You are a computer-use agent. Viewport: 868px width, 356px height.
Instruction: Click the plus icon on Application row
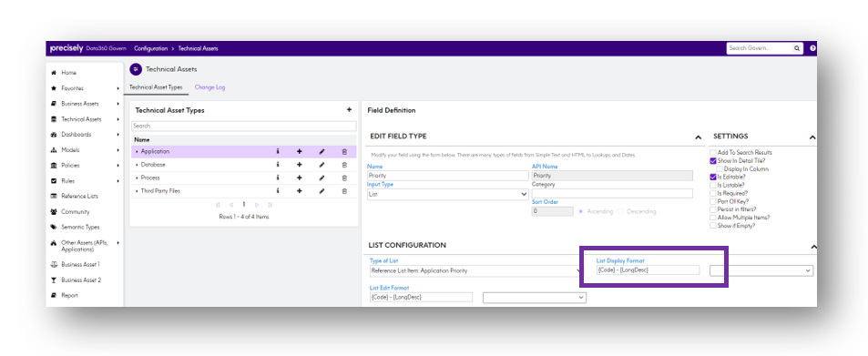(300, 151)
